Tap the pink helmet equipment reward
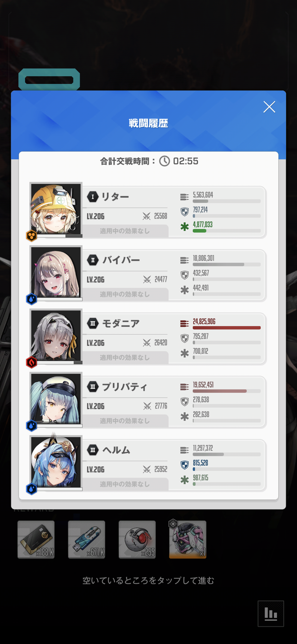Screen dimensions: 297x644 coord(188,540)
